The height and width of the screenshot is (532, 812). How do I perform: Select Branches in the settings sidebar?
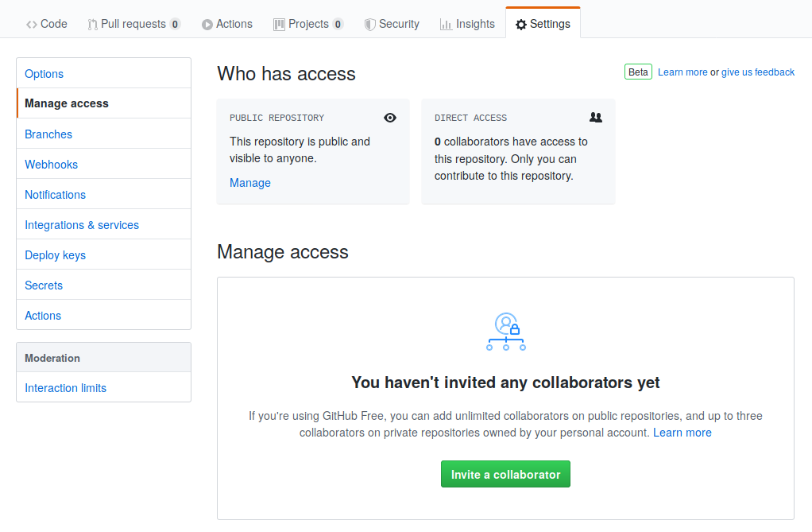coord(48,134)
